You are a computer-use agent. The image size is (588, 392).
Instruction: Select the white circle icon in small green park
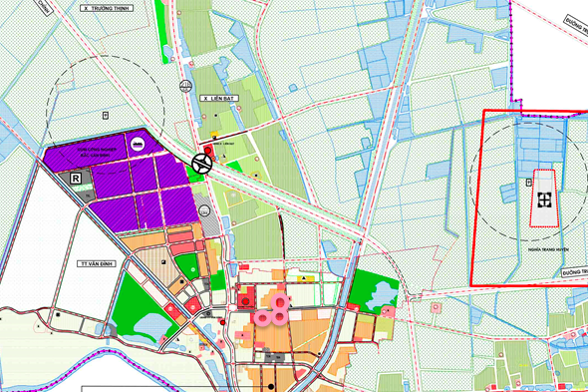tap(192, 269)
